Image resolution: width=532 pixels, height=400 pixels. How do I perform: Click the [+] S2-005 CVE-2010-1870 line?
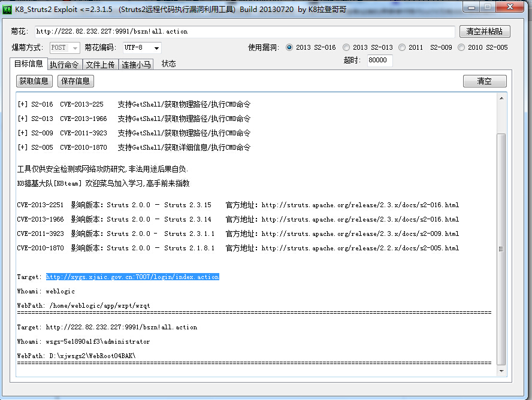click(x=134, y=147)
